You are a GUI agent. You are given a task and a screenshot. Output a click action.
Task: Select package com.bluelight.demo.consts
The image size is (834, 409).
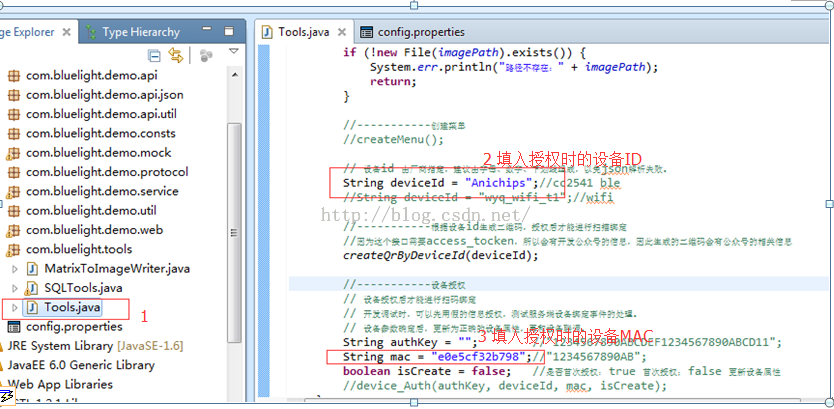point(101,133)
